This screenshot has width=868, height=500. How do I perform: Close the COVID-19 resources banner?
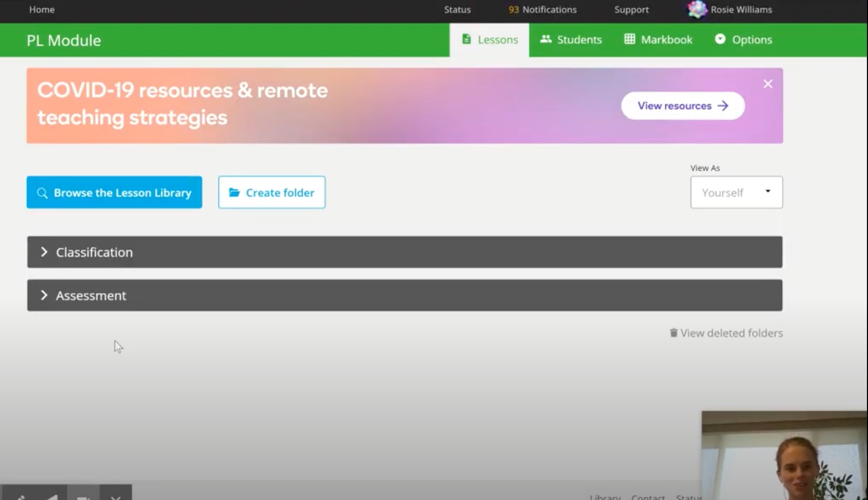click(x=767, y=84)
